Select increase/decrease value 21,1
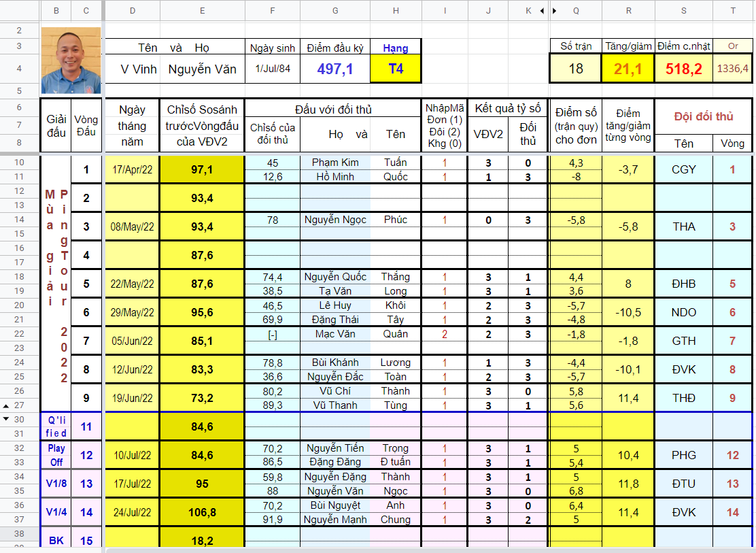This screenshot has width=756, height=553. [x=628, y=69]
